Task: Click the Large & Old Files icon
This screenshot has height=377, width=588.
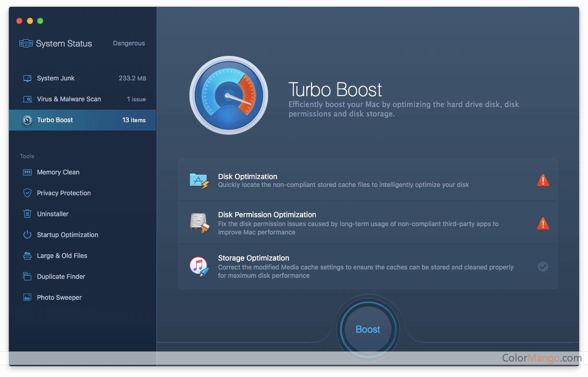Action: tap(28, 256)
